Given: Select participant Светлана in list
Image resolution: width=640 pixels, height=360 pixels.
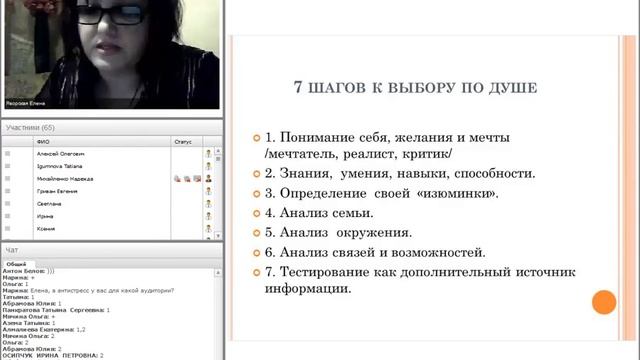Looking at the screenshot, I should tap(49, 204).
